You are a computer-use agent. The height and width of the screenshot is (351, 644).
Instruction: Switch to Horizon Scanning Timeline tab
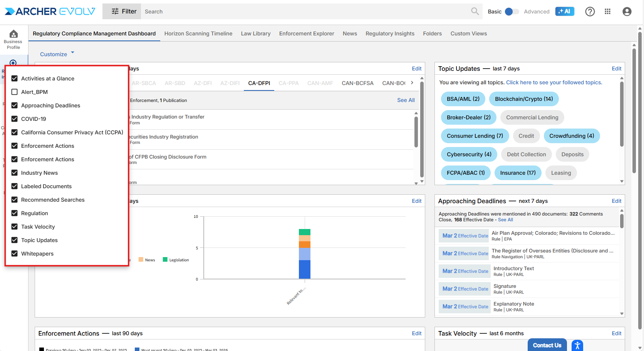pos(198,33)
